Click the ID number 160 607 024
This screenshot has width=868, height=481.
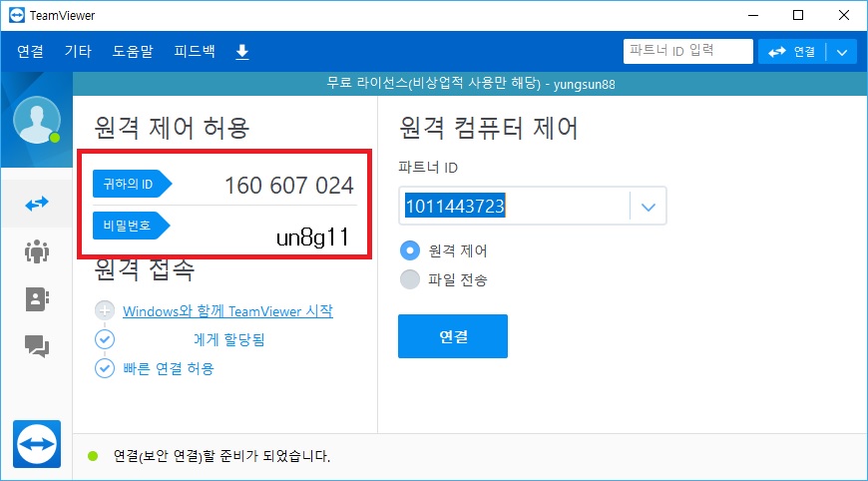click(x=289, y=186)
